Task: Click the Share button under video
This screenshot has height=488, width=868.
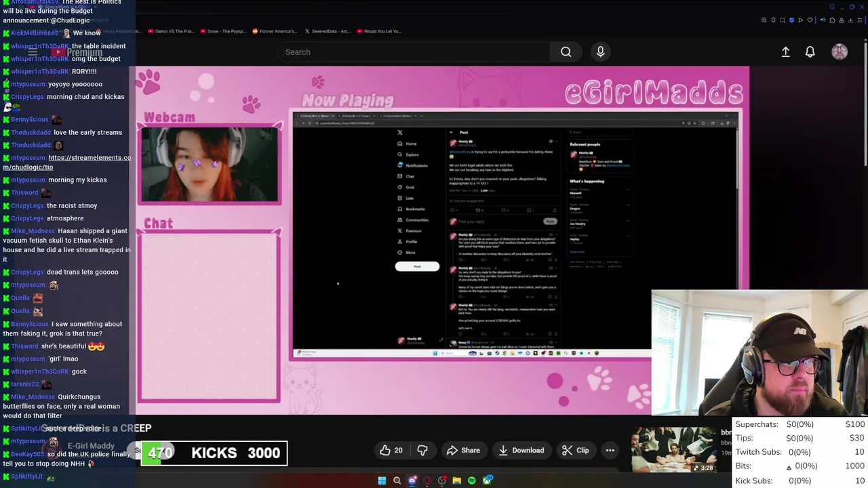Action: tap(463, 450)
